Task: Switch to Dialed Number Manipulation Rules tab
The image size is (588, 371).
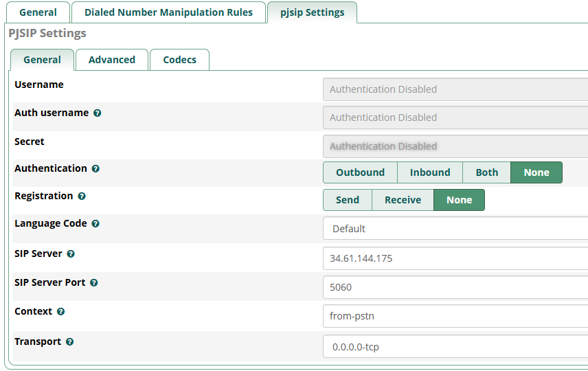Action: click(x=168, y=12)
